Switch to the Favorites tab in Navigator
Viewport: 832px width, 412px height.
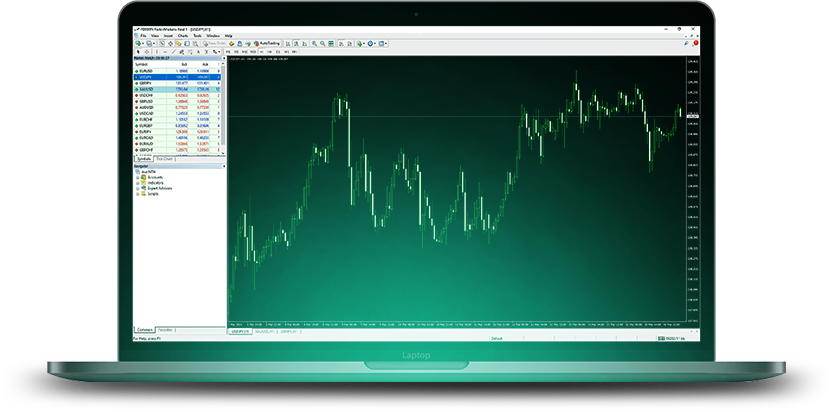point(165,330)
